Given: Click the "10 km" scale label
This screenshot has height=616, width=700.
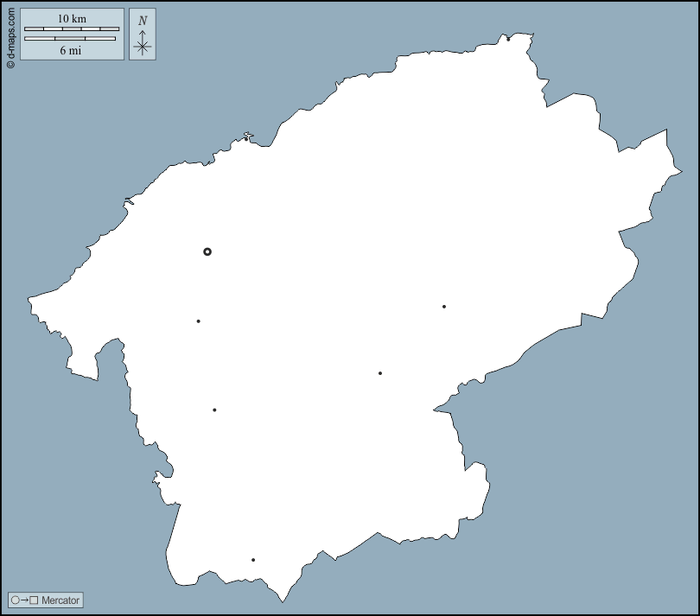Looking at the screenshot, I should [x=72, y=19].
